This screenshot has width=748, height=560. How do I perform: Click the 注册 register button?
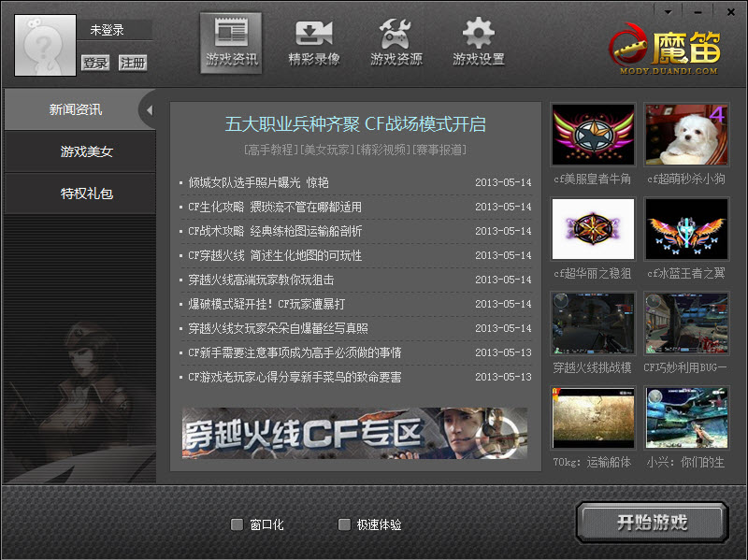133,63
